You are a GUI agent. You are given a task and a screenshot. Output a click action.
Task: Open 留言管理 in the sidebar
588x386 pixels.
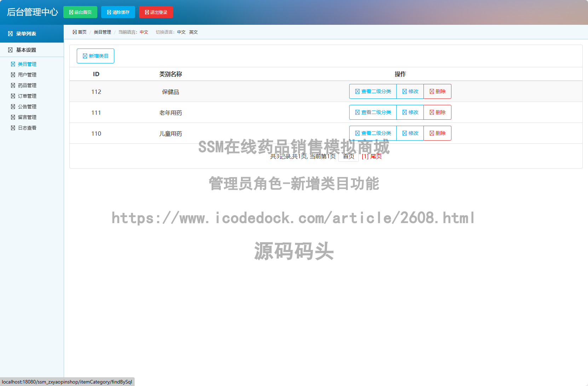tap(27, 117)
